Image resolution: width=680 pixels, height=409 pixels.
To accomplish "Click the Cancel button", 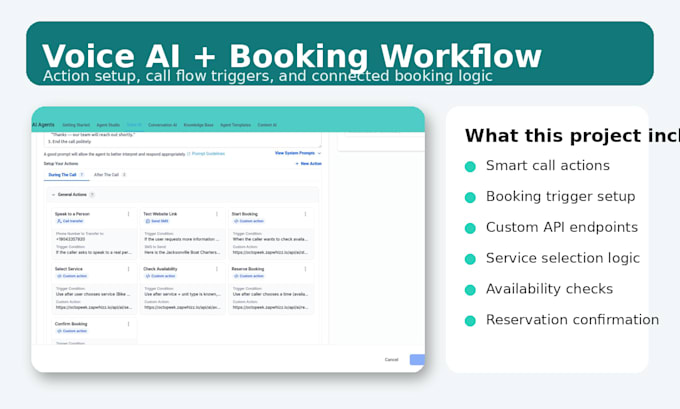I will [x=391, y=360].
